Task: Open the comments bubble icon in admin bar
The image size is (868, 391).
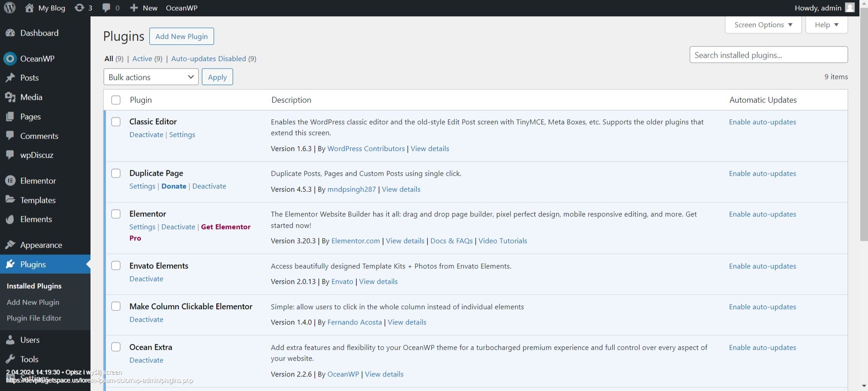Action: 106,8
